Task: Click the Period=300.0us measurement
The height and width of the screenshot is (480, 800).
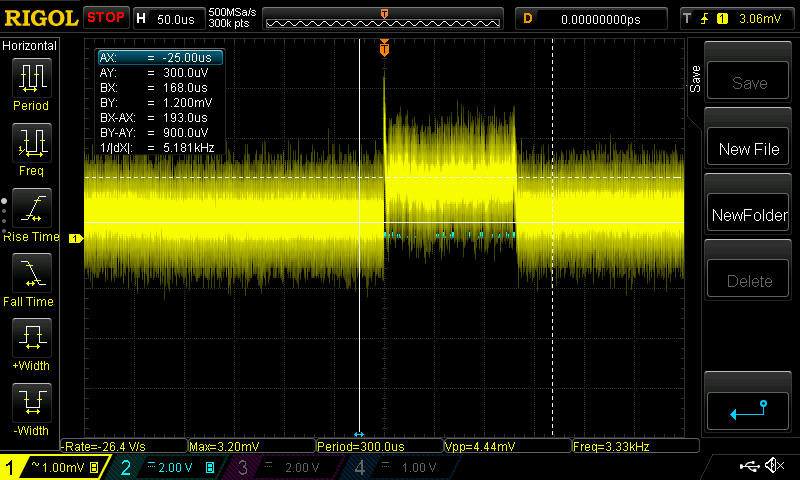Action: [x=380, y=446]
